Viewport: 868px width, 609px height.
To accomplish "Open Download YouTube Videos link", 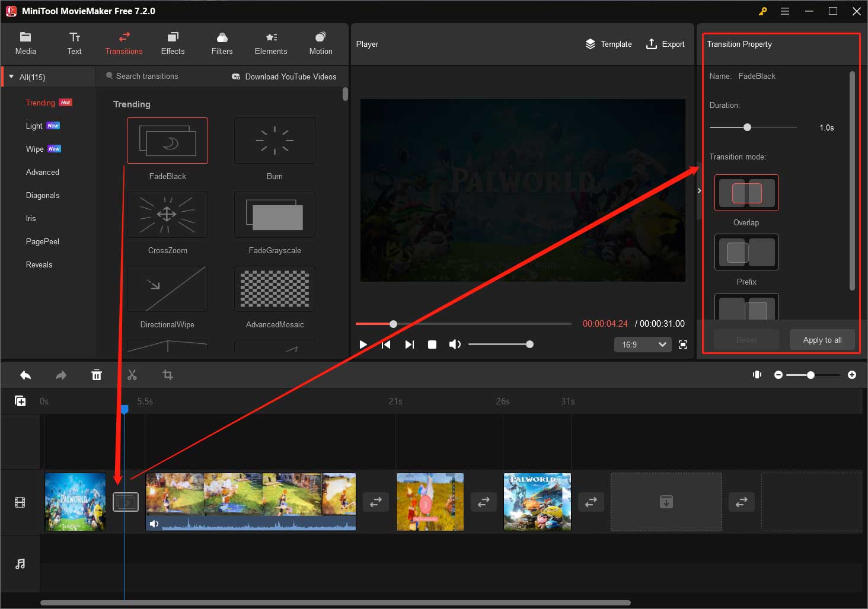I will click(284, 76).
